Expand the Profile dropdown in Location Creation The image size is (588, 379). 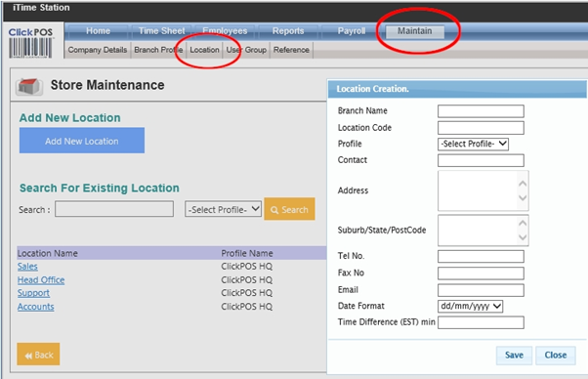[473, 144]
